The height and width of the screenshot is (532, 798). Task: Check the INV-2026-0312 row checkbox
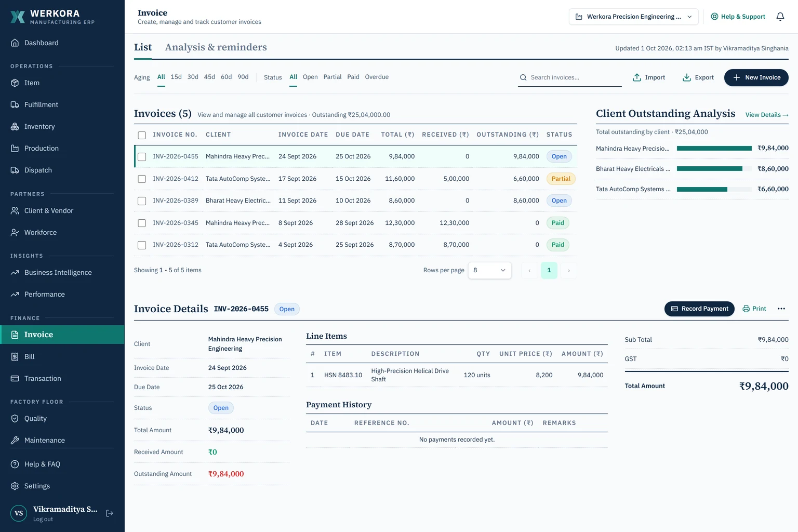[x=142, y=245]
